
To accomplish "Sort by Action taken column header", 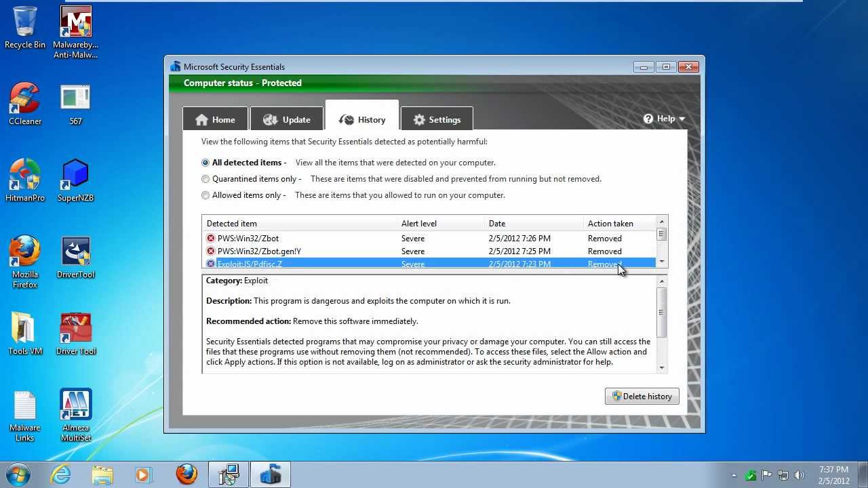I will tap(619, 224).
